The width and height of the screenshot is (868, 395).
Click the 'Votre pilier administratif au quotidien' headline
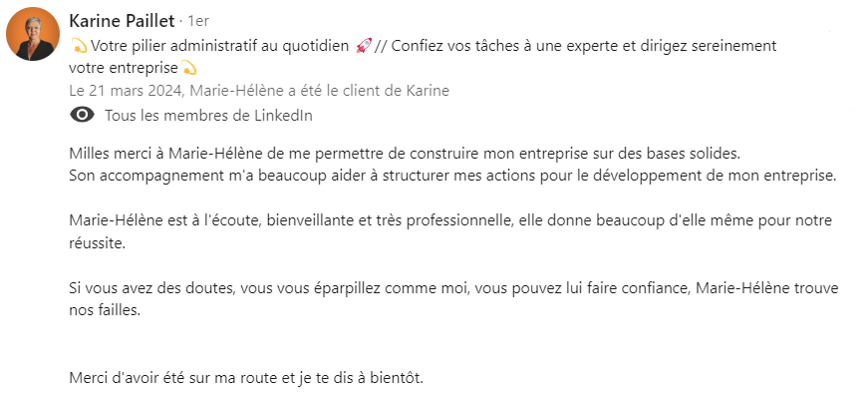tap(220, 46)
